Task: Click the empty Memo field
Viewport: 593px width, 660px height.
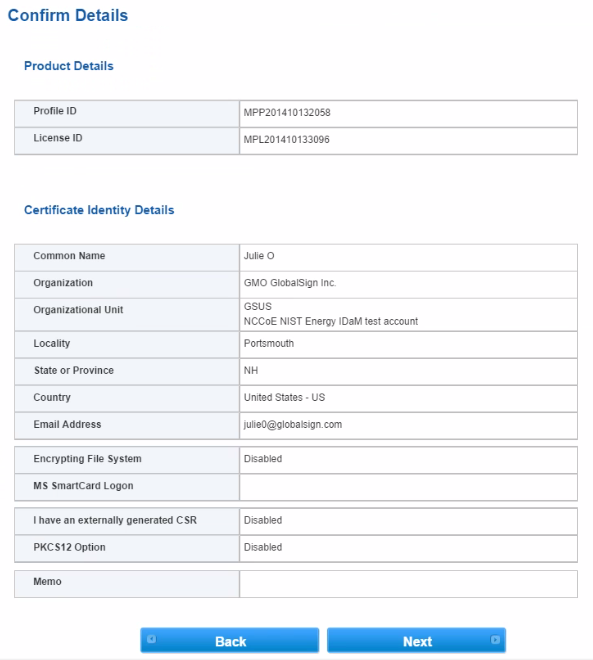Action: (408, 584)
